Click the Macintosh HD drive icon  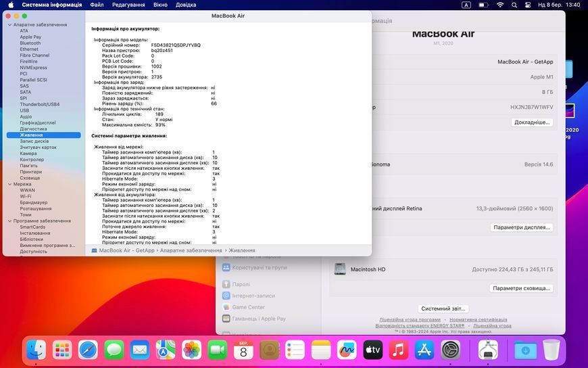click(x=340, y=269)
